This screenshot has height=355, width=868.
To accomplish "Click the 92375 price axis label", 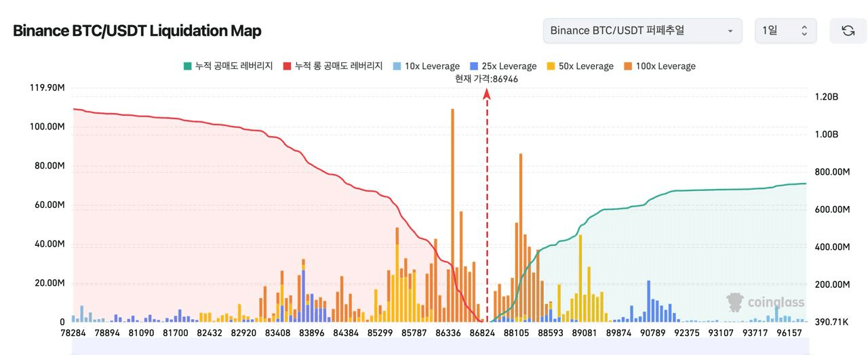I will [x=687, y=333].
